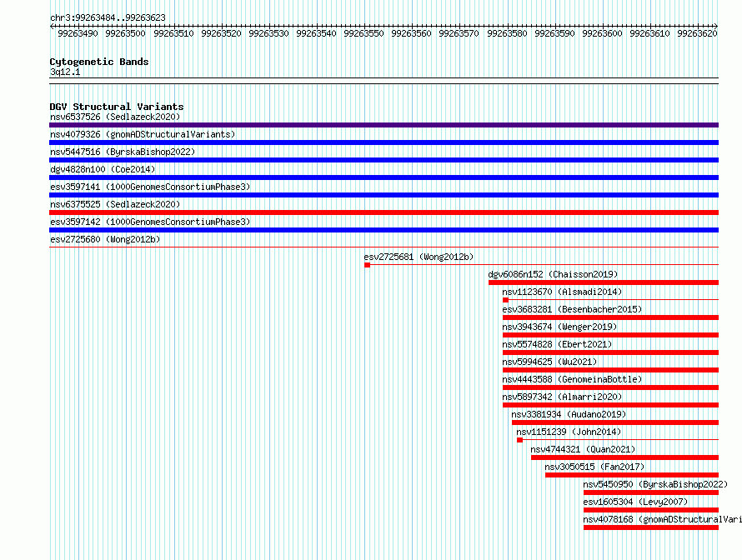The height and width of the screenshot is (560, 742).
Task: Open the nsv5574828 (Ebert2021) label
Action: click(557, 344)
